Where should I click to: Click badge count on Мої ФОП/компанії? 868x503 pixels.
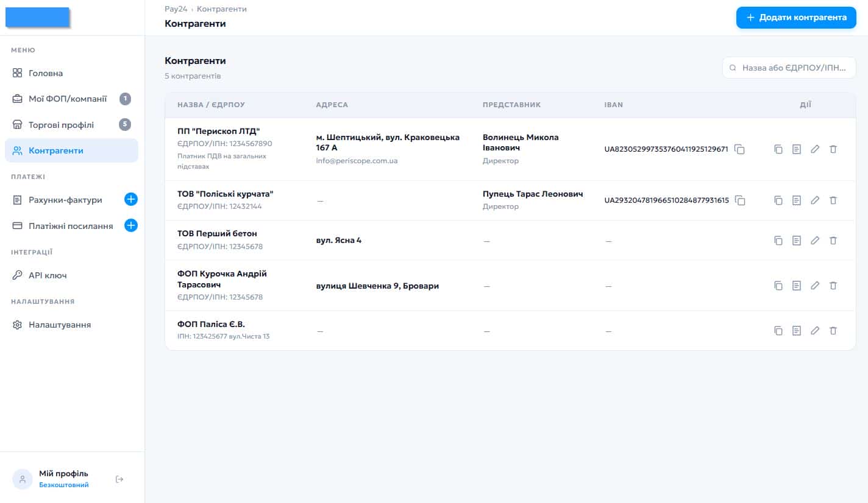125,99
